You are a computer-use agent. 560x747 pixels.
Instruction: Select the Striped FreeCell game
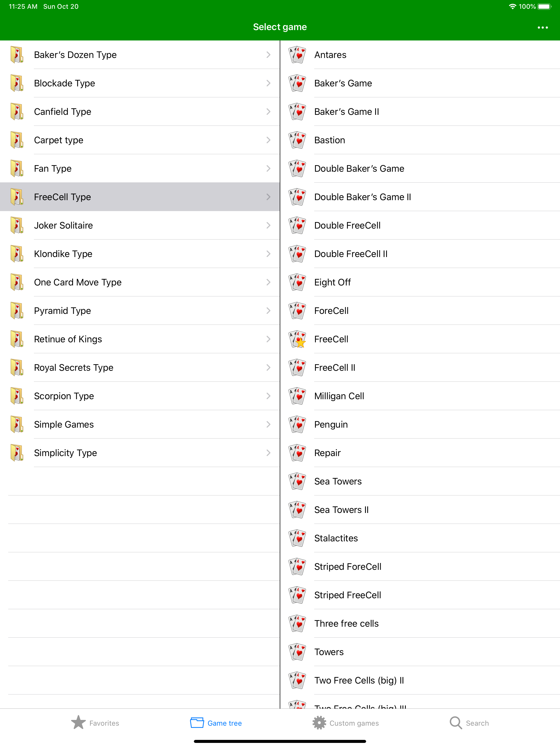click(x=420, y=595)
